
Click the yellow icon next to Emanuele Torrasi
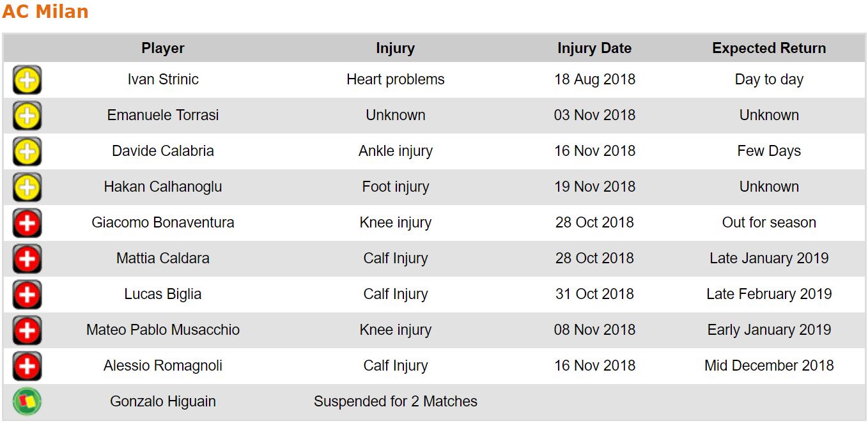point(27,116)
